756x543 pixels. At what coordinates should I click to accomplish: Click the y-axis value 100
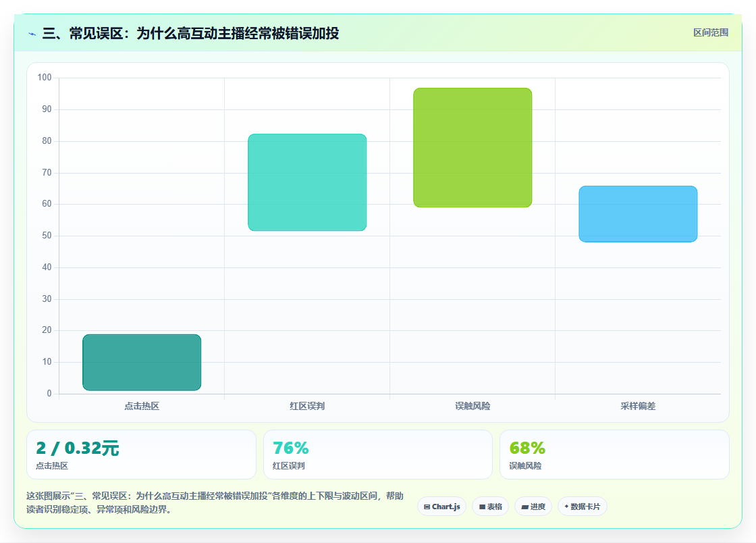pyautogui.click(x=45, y=77)
